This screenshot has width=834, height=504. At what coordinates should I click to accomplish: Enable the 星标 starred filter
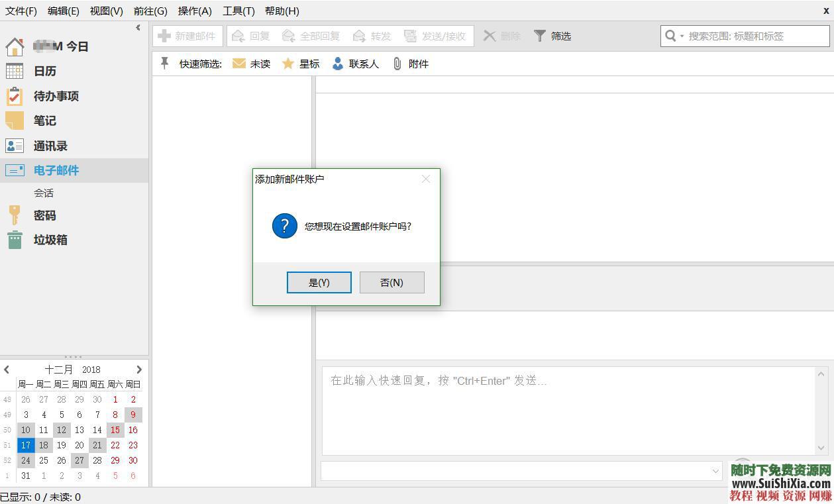click(x=300, y=63)
